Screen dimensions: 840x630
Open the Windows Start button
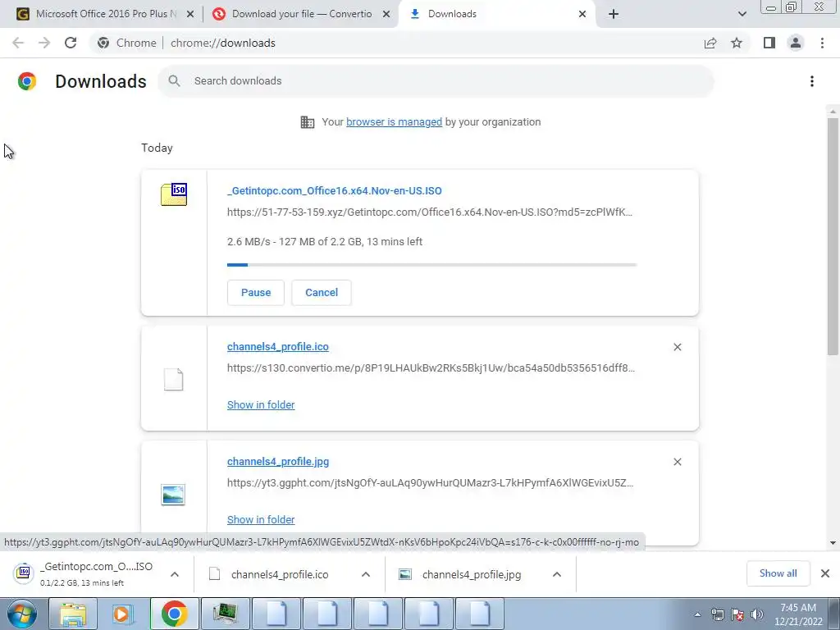click(x=22, y=614)
